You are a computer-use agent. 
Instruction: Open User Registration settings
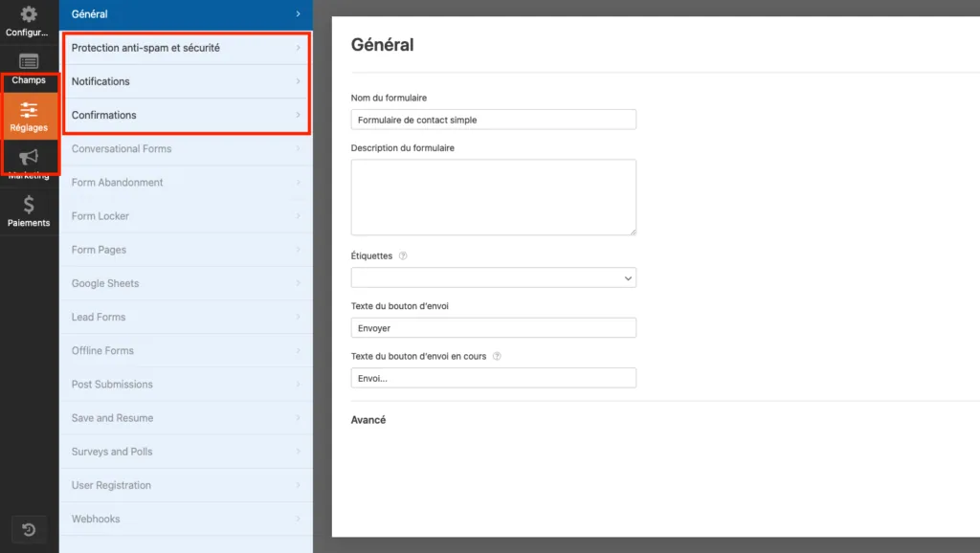[186, 485]
